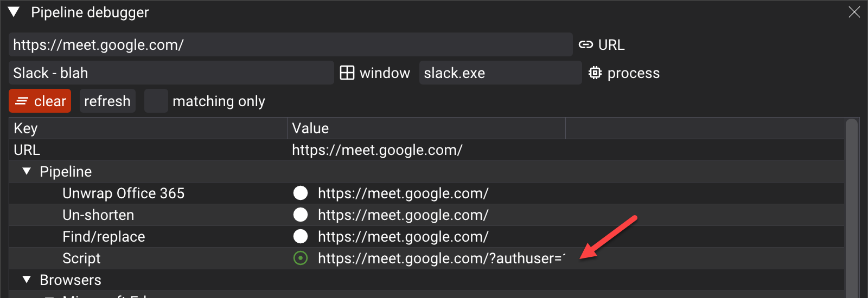
Task: Click the white circle beside Un-shorten
Action: click(x=301, y=215)
